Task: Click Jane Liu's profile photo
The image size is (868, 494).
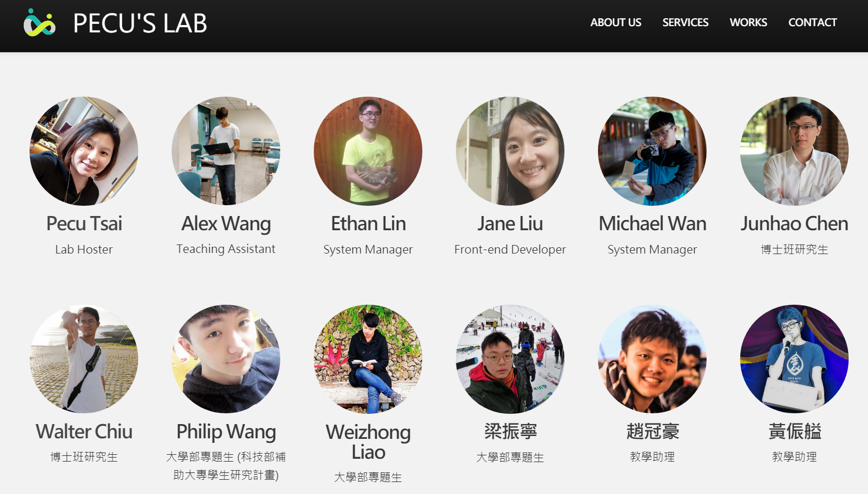Action: pyautogui.click(x=510, y=151)
